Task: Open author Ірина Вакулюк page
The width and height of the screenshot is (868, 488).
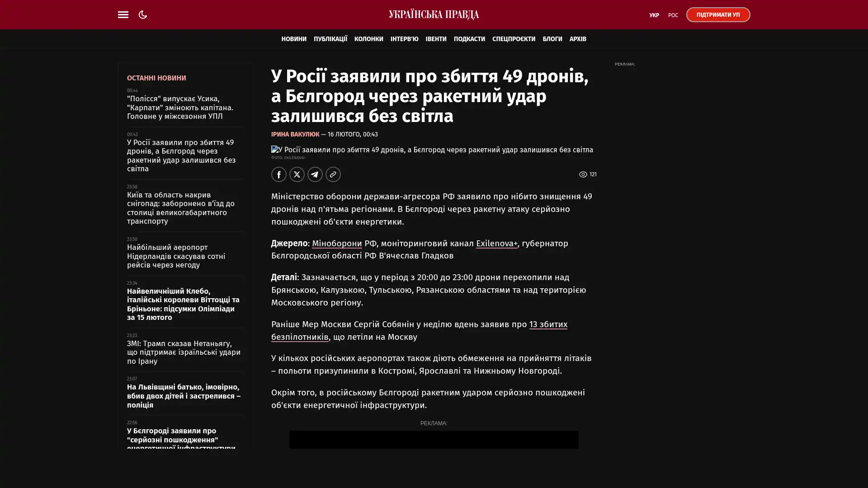Action: pyautogui.click(x=295, y=134)
